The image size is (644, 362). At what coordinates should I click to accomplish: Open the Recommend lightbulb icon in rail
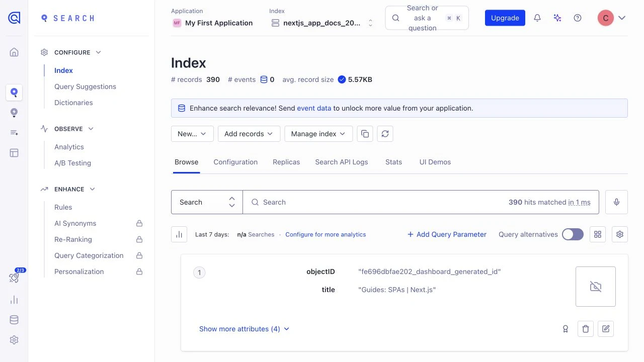click(x=14, y=113)
